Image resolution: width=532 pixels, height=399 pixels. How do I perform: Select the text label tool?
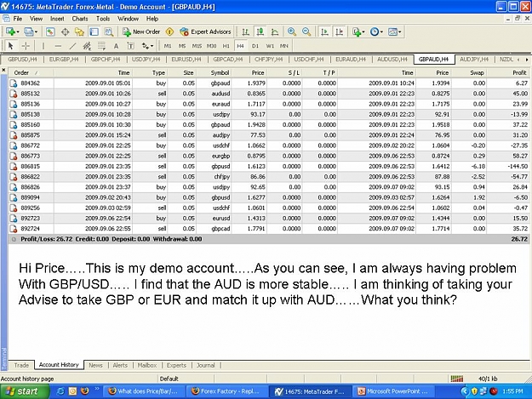point(130,46)
